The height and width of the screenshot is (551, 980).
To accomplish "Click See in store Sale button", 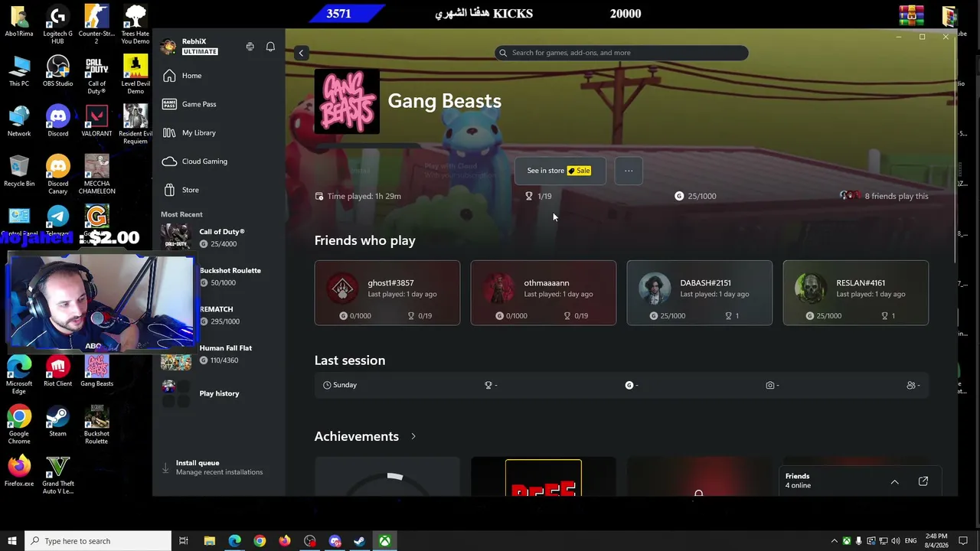I will click(x=560, y=171).
